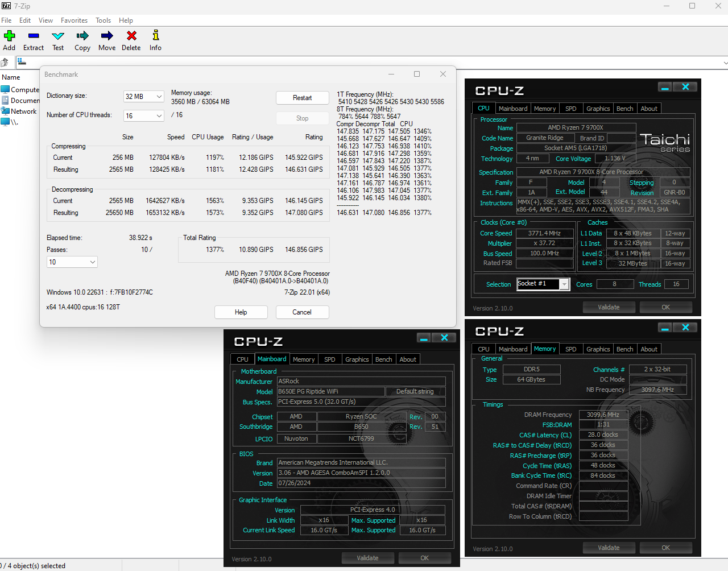
Task: Open the File menu
Action: [6, 20]
